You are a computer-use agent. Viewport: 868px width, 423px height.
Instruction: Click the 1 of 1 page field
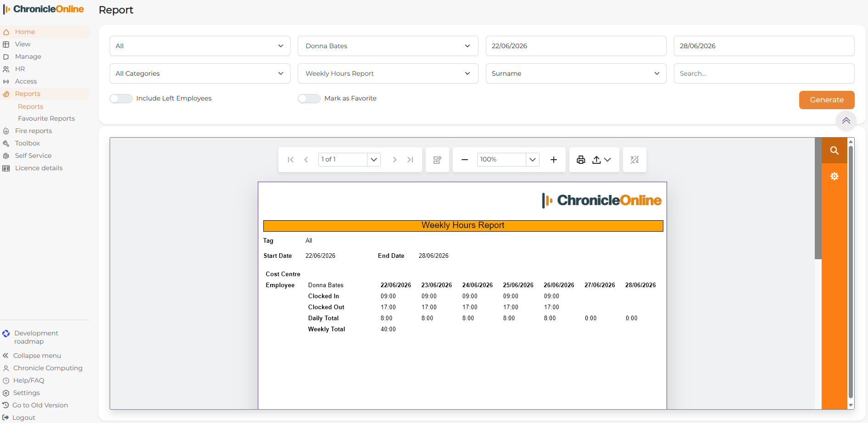343,160
